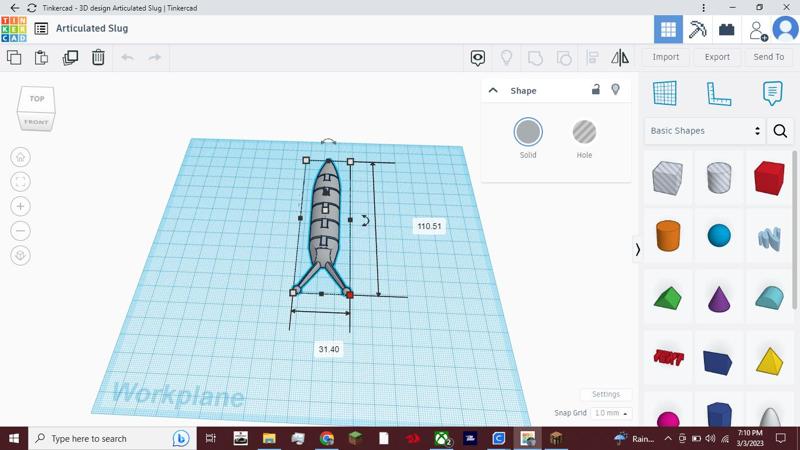Screen dimensions: 800x450
Task: Click the Ungroup shapes icon
Action: (x=564, y=58)
